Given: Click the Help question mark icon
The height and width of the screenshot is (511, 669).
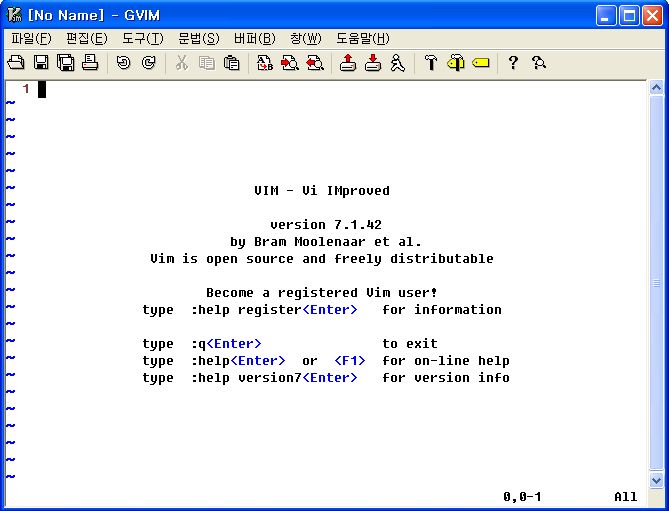Looking at the screenshot, I should (513, 63).
